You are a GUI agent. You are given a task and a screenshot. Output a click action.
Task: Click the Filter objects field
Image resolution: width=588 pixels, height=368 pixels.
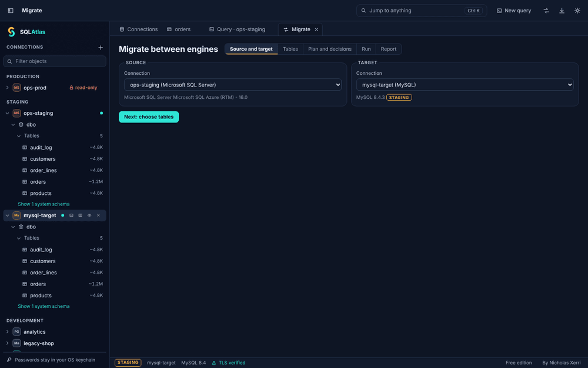[x=55, y=61]
